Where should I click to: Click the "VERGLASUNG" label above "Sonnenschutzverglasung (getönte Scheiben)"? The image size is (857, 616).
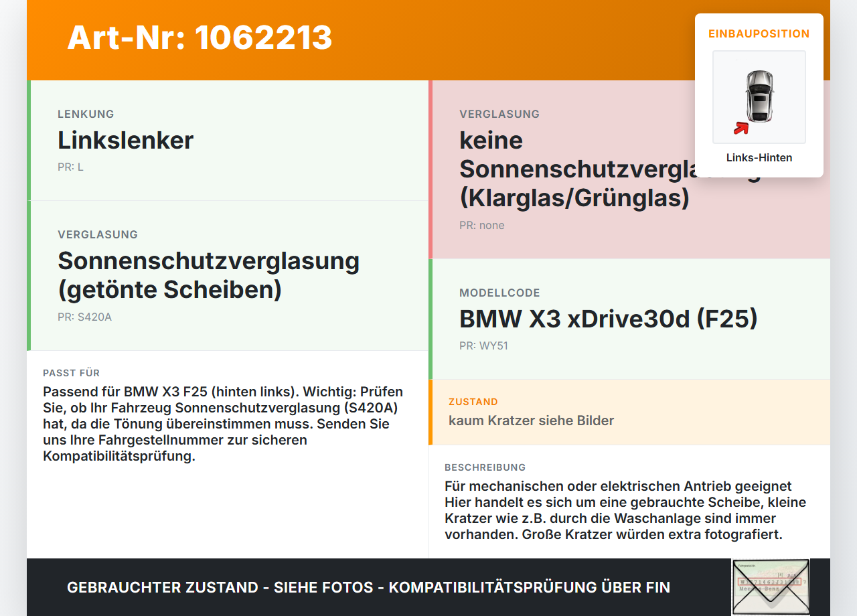pyautogui.click(x=98, y=234)
